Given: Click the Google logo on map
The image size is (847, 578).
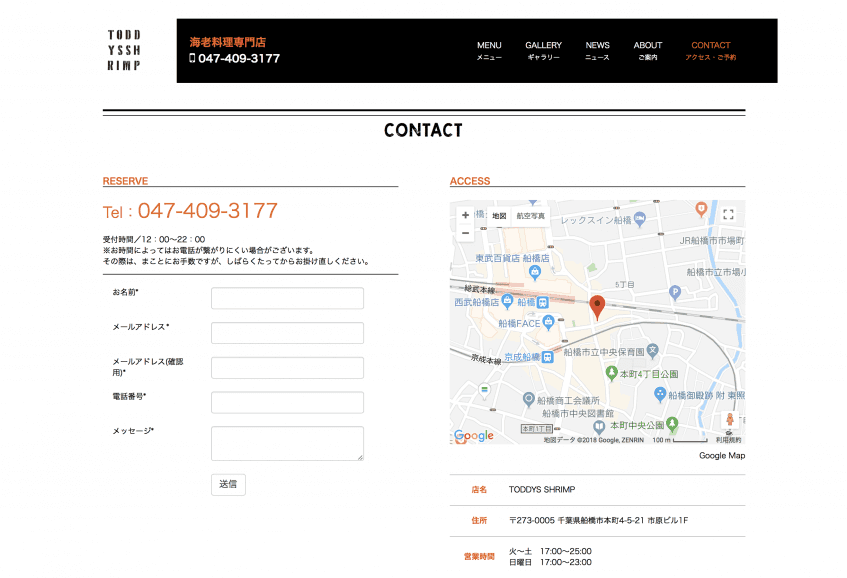Looking at the screenshot, I should (474, 435).
